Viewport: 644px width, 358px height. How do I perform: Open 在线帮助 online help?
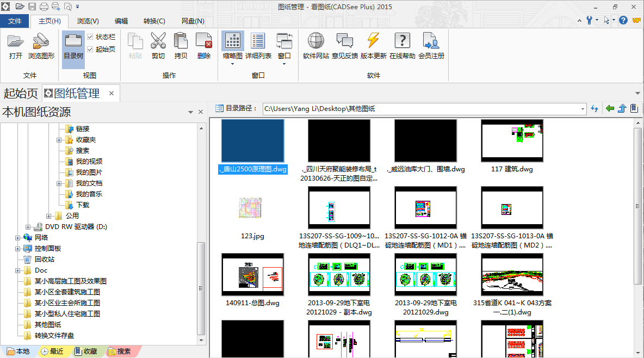click(402, 45)
